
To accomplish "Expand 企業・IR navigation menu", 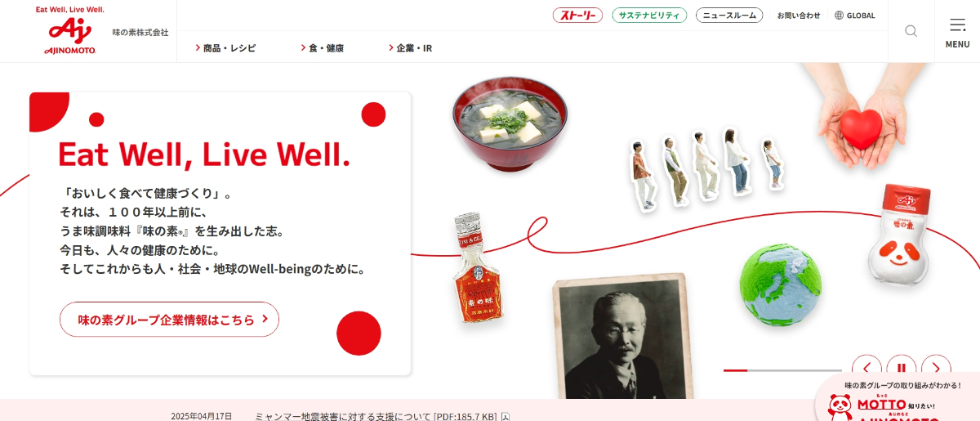I will point(410,47).
